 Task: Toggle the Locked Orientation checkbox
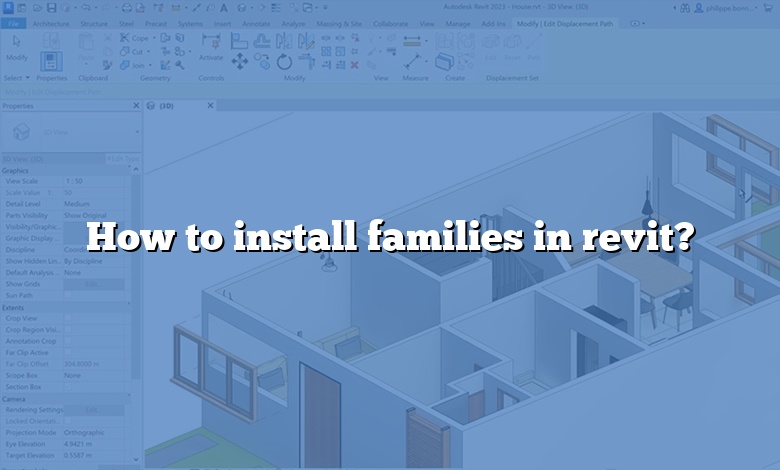tap(68, 421)
